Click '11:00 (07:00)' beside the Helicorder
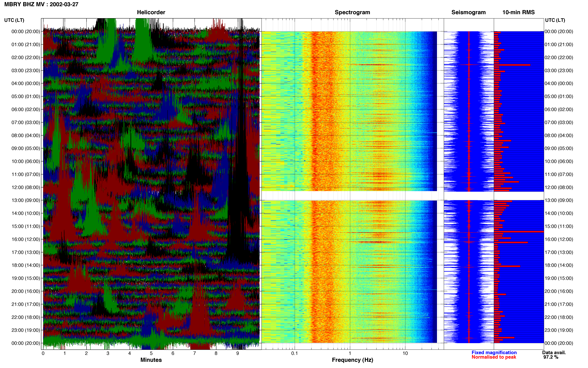Screen dimensions: 588x368 click(x=26, y=174)
